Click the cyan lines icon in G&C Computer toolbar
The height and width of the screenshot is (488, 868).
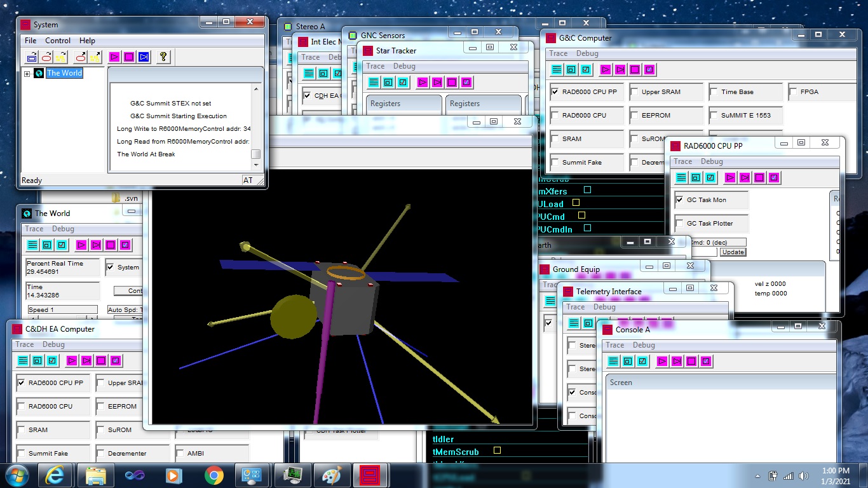pyautogui.click(x=557, y=69)
